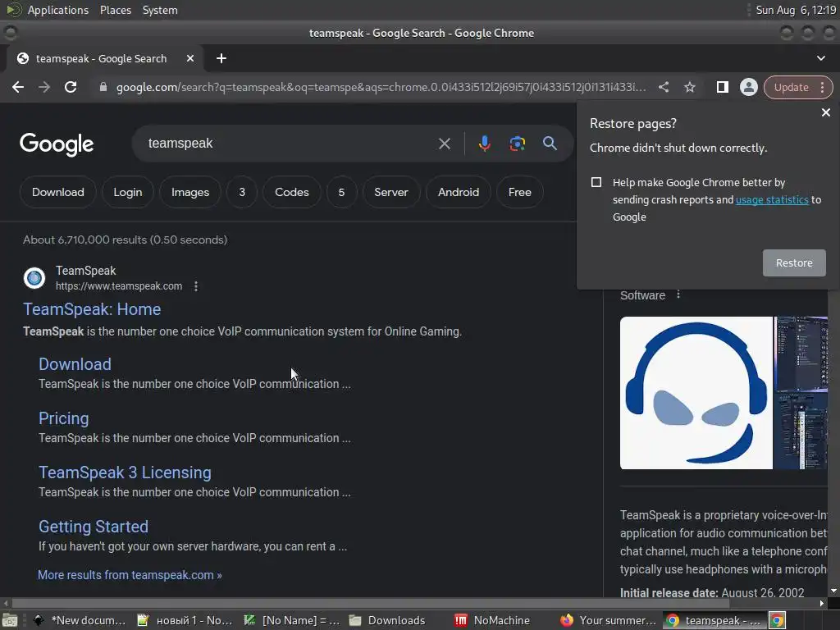The width and height of the screenshot is (840, 630).
Task: Select the Free search chip
Action: pyautogui.click(x=519, y=192)
